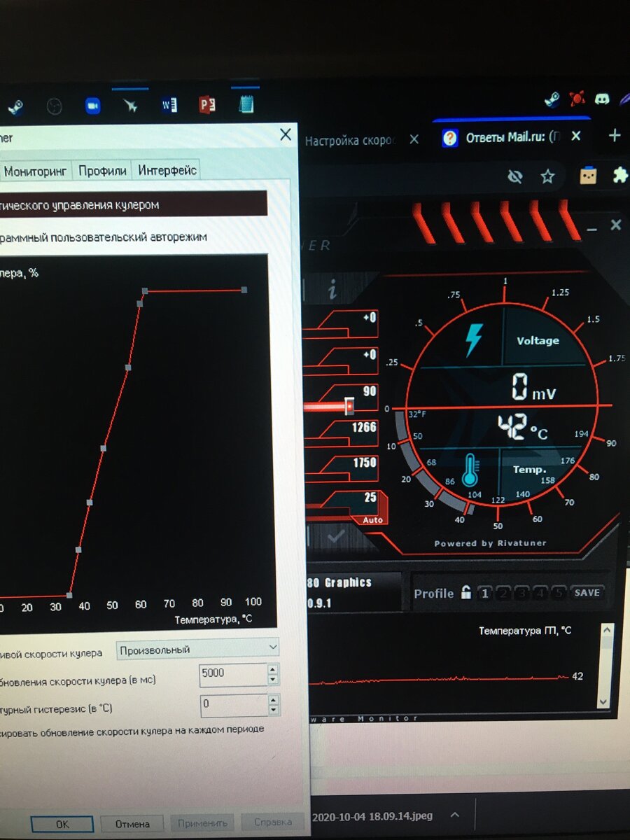The image size is (630, 840).
Task: Click the Справка button
Action: click(272, 822)
